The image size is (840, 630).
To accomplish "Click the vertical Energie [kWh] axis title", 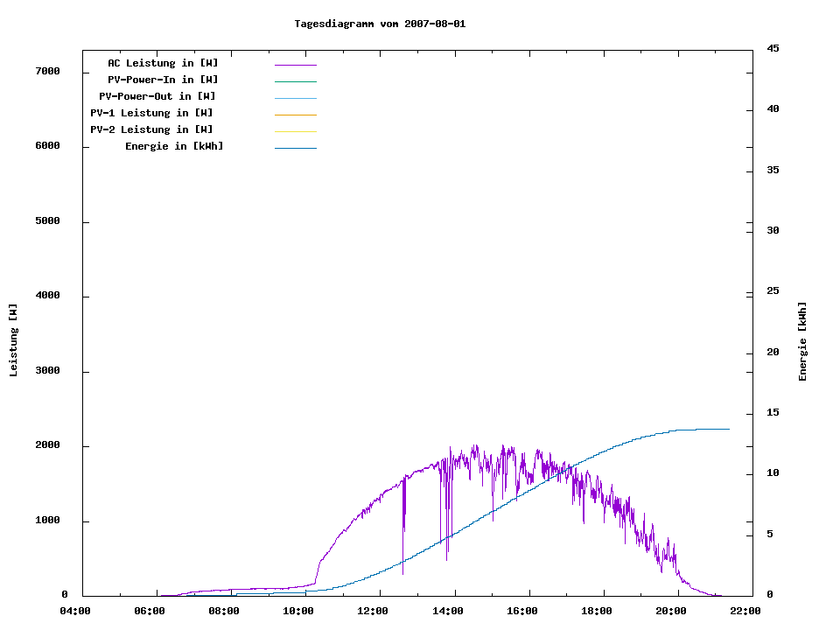I will (x=802, y=341).
